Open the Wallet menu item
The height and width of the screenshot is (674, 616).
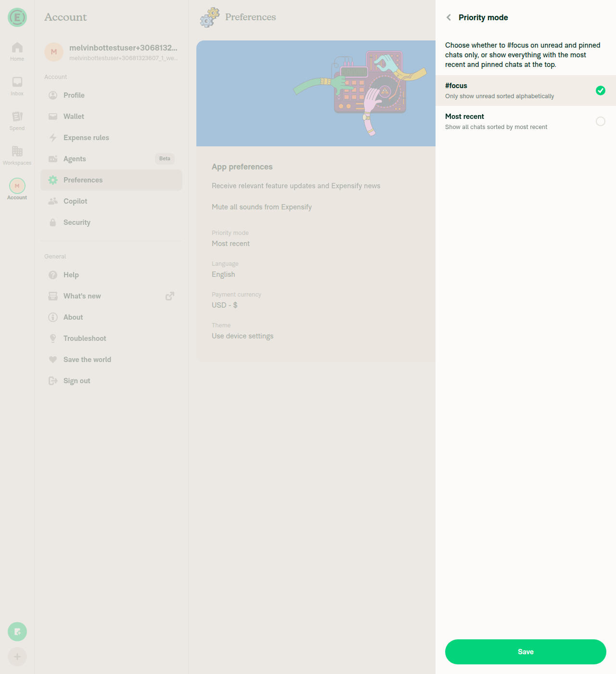pos(111,117)
